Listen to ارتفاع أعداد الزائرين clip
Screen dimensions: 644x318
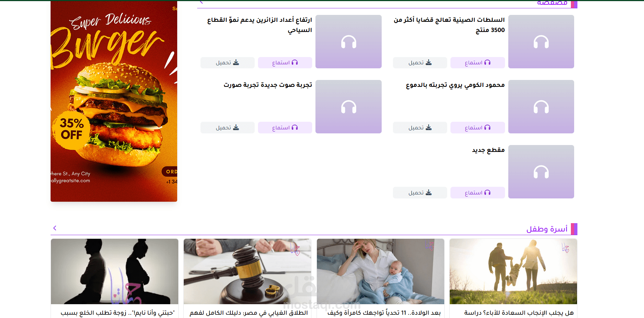[x=285, y=63]
